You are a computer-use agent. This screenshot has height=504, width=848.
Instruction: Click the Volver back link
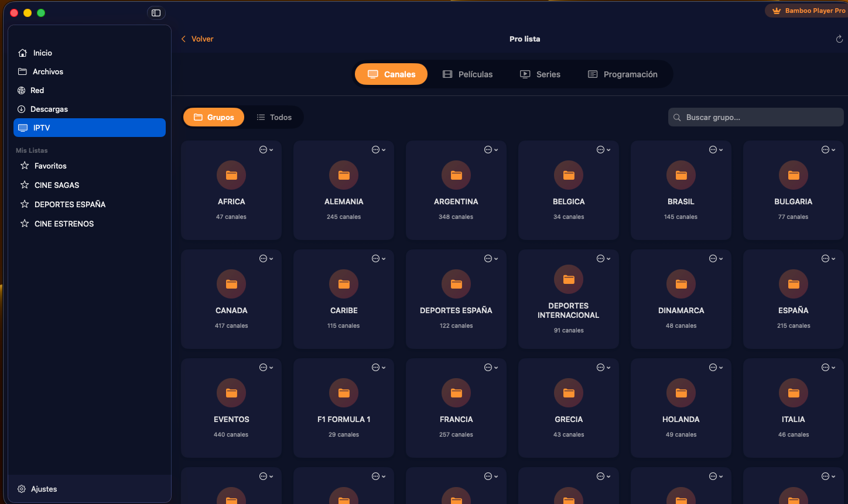pos(197,39)
